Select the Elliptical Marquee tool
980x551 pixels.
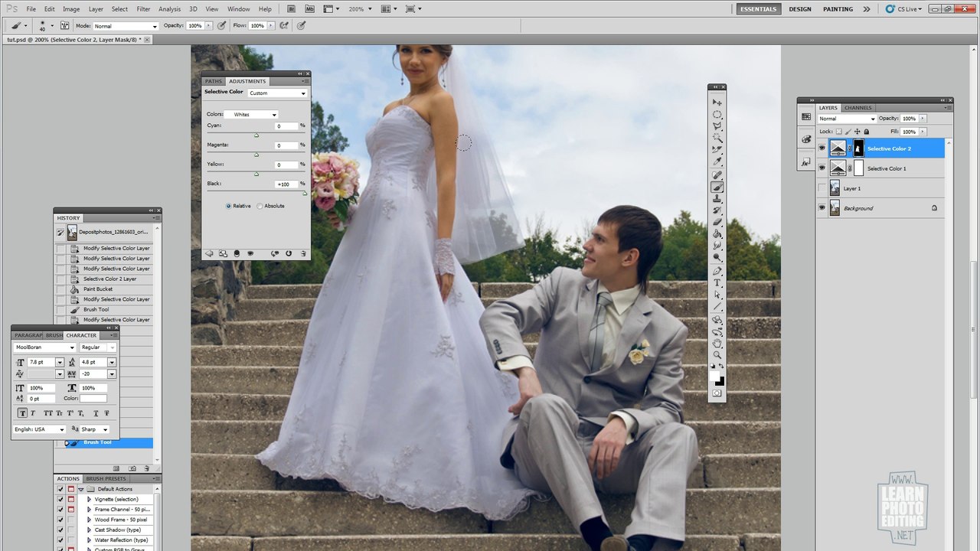(x=717, y=114)
